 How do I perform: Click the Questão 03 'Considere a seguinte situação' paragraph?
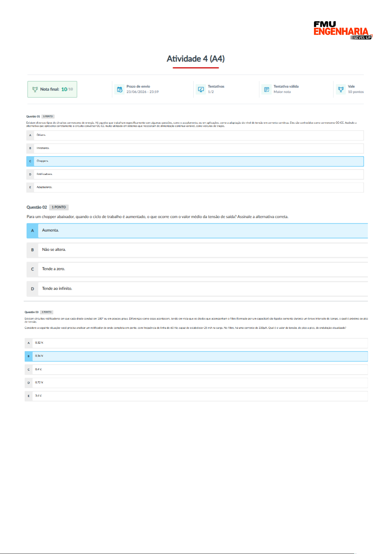pyautogui.click(x=185, y=328)
